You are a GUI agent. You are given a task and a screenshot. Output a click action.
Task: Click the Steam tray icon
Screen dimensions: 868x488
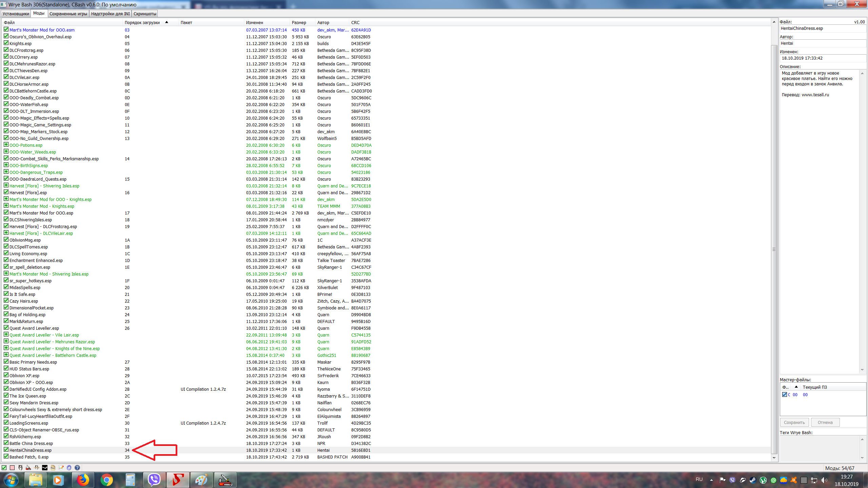click(x=753, y=480)
